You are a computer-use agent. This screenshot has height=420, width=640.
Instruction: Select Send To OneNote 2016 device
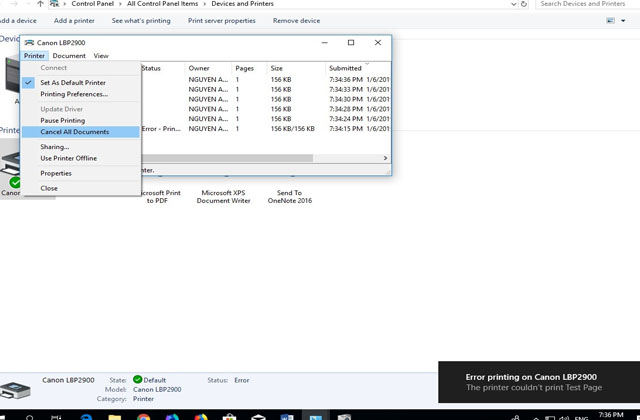(289, 196)
